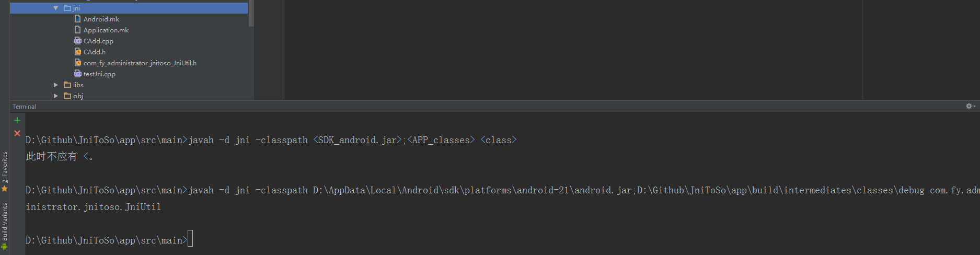980x255 pixels.
Task: Click the project tree vertical scrollbar
Action: coord(251,13)
